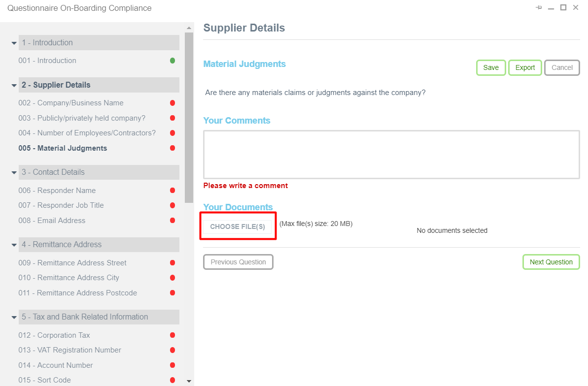Click the scrollbar down arrow

tap(189, 380)
